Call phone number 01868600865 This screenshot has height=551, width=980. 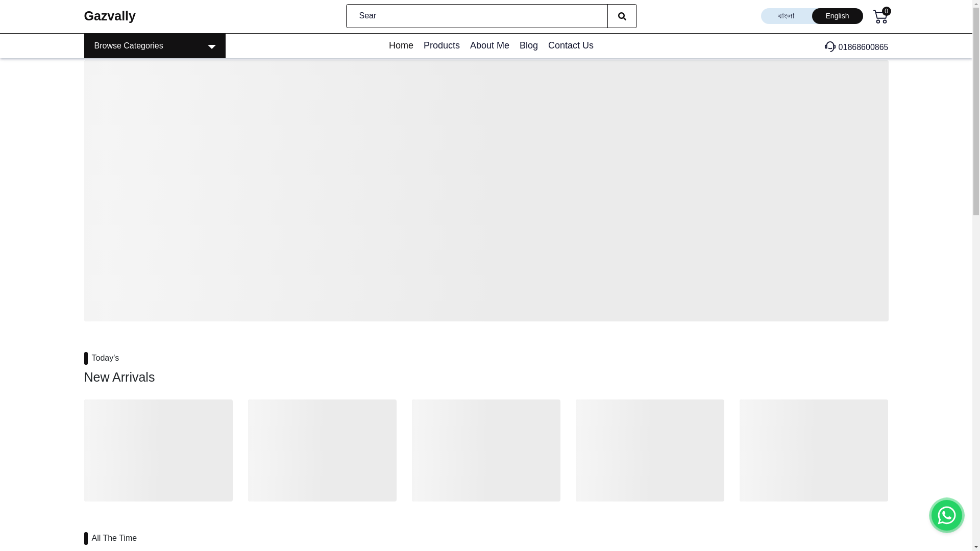863,47
